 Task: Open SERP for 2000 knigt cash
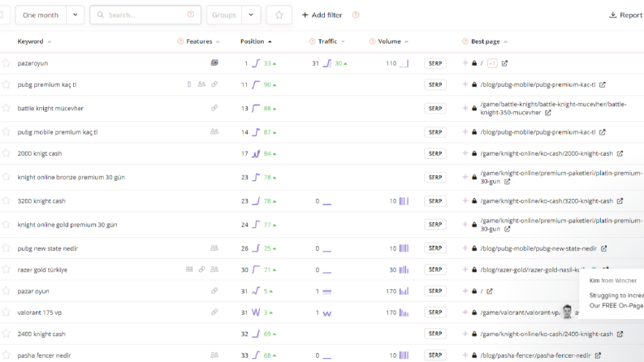coord(435,153)
